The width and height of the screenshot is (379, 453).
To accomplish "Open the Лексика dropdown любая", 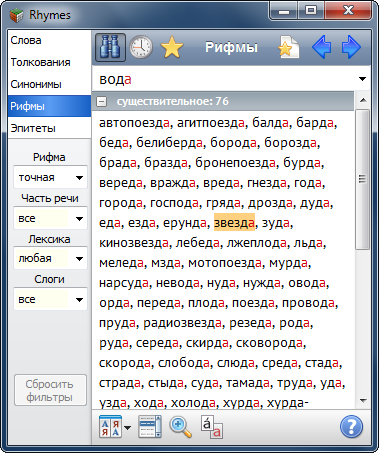I will pyautogui.click(x=50, y=258).
